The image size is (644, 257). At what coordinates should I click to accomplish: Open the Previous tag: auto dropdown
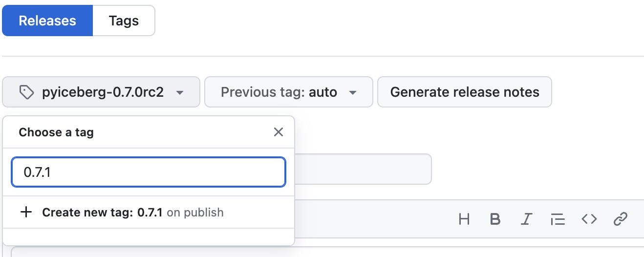[x=288, y=92]
